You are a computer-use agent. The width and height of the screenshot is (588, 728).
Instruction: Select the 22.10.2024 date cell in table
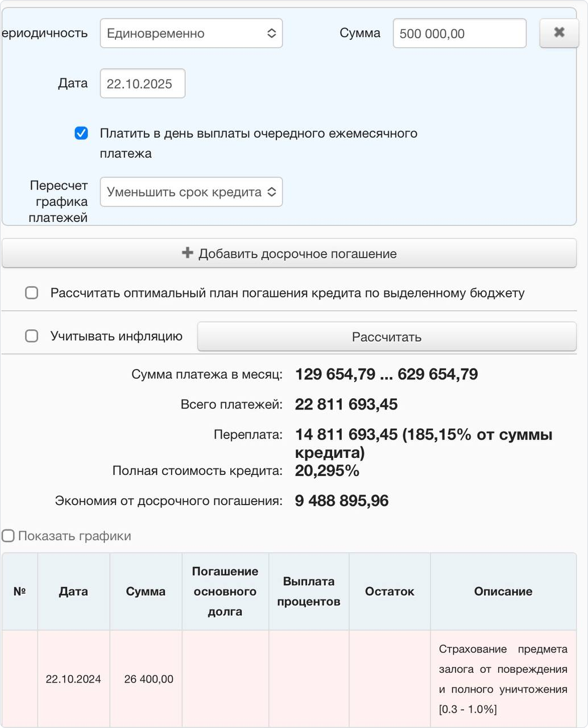pos(73,679)
